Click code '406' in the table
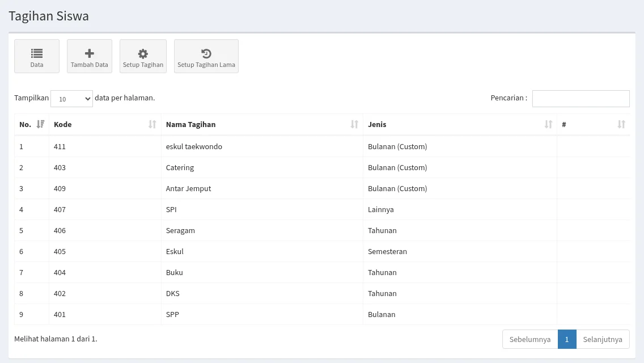 coord(60,230)
